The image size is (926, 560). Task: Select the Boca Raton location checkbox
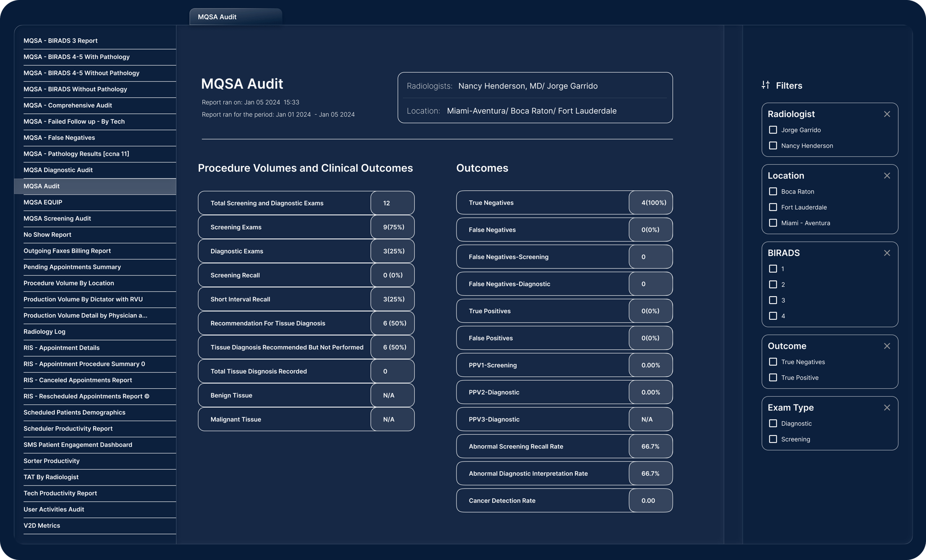(x=773, y=191)
